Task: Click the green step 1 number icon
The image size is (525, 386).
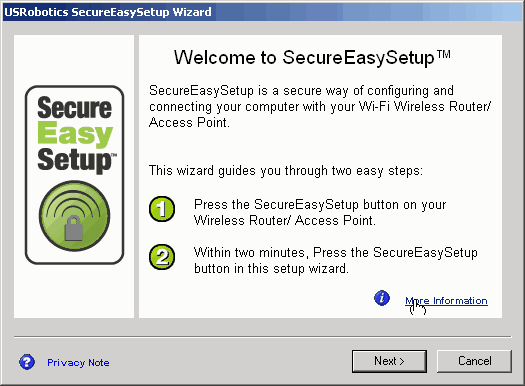Action: pos(162,209)
